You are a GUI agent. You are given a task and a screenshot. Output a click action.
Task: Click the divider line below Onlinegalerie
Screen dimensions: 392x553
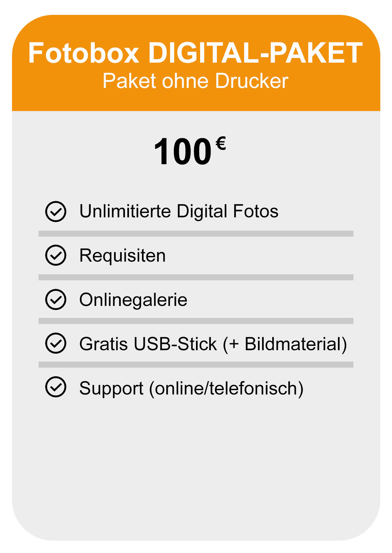click(x=196, y=321)
